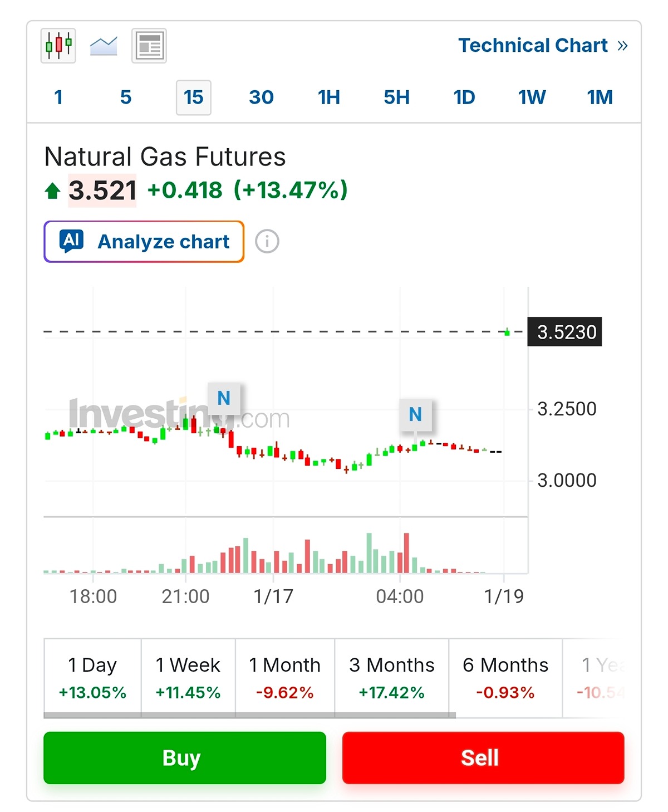This screenshot has height=812, width=668.
Task: Select the candlestick chart type icon
Action: tap(58, 45)
